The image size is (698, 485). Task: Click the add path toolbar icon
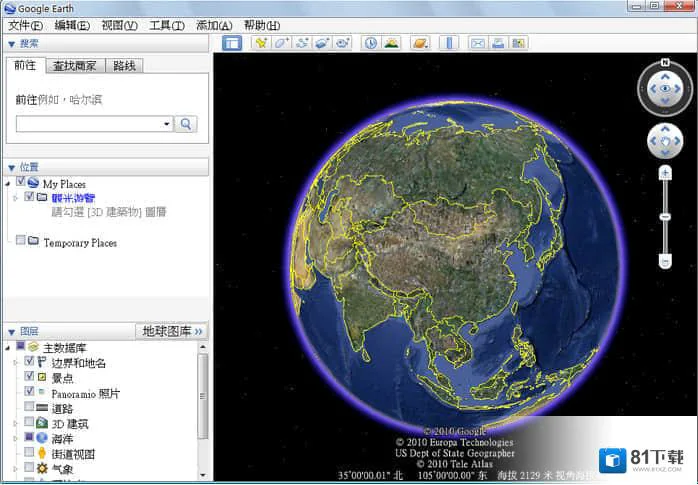[x=302, y=43]
